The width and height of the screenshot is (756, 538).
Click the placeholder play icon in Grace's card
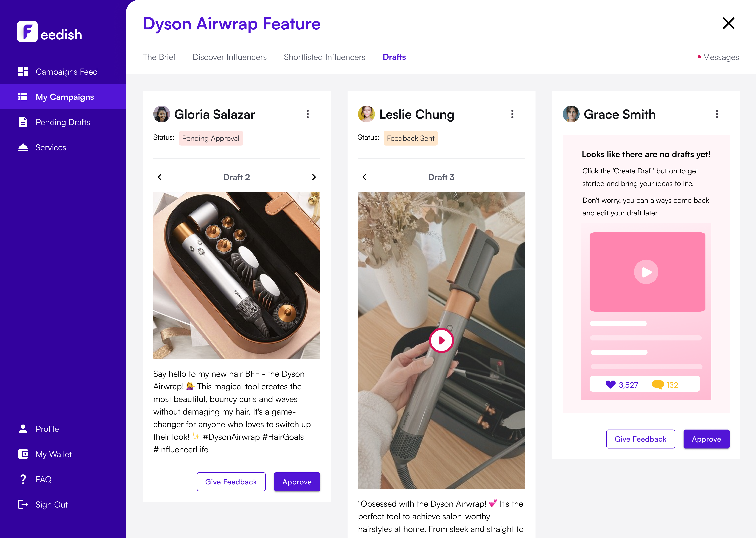point(646,272)
